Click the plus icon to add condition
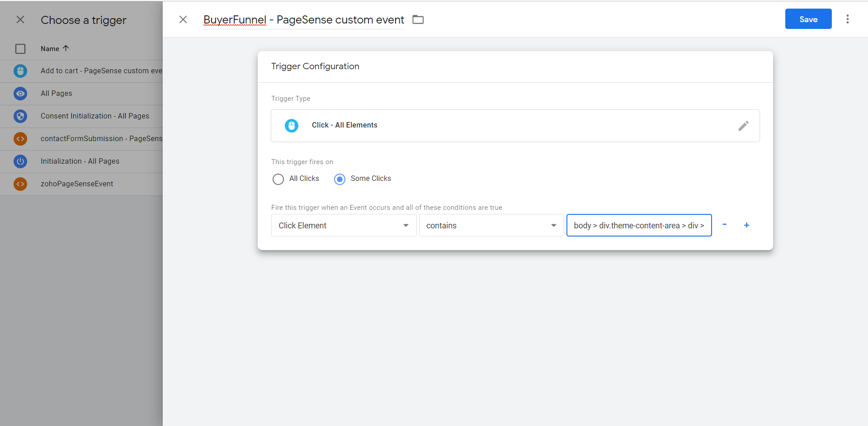This screenshot has width=868, height=426. click(746, 225)
